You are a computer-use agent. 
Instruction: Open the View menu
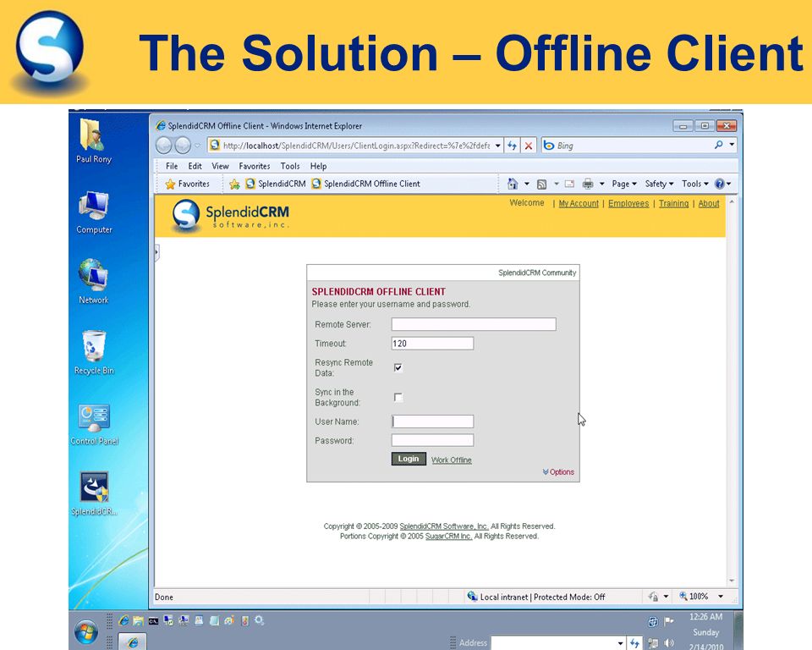(x=220, y=166)
